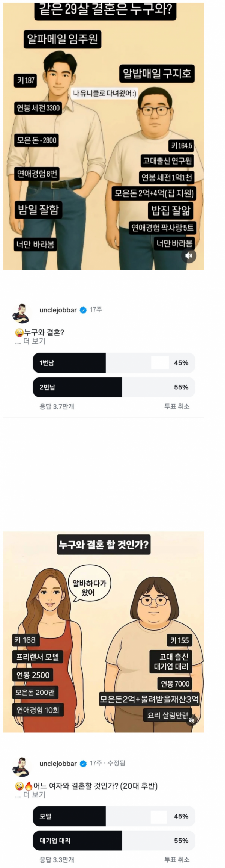View the 응답 3.7만개 response count
The height and width of the screenshot is (868, 225).
click(57, 406)
